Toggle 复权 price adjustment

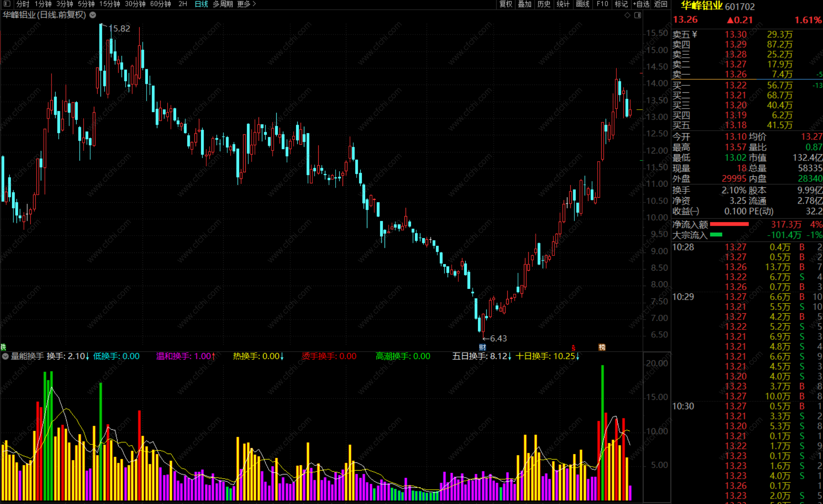point(505,4)
